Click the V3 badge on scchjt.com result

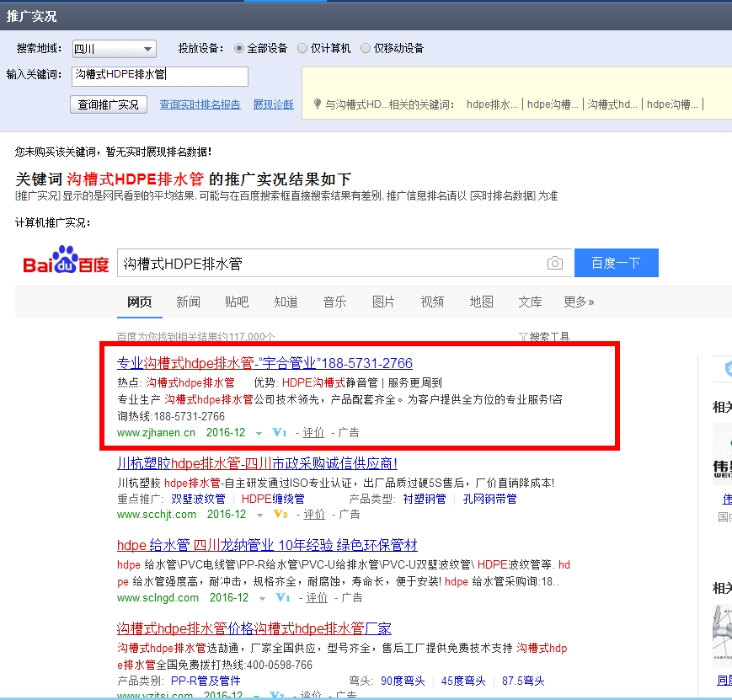[x=281, y=515]
